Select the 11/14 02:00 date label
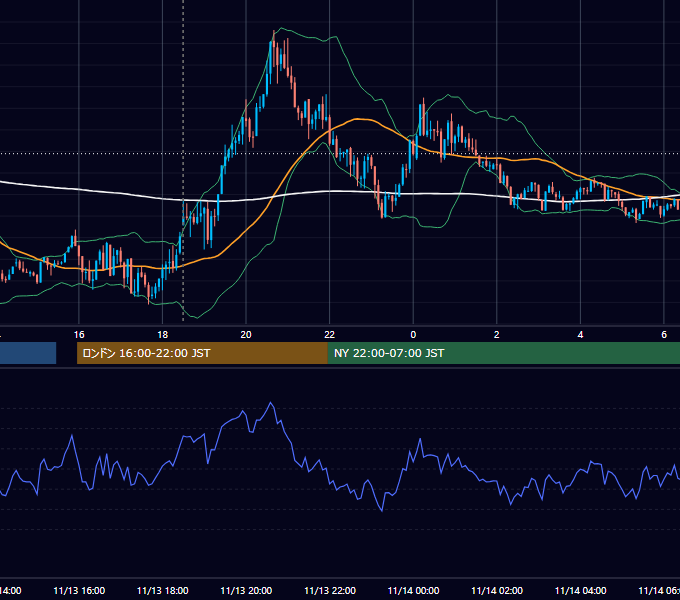The height and width of the screenshot is (600, 680). point(497,590)
